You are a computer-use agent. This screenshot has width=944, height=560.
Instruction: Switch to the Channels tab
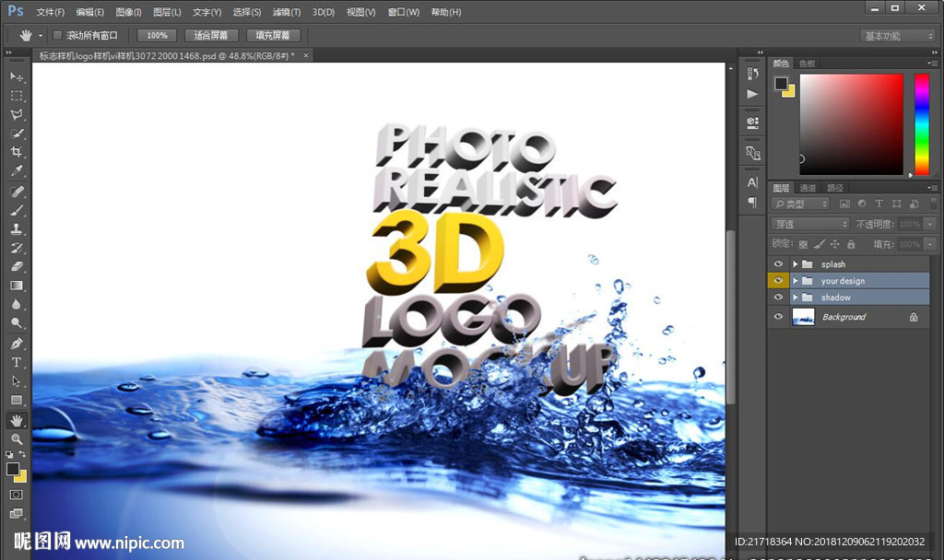808,188
